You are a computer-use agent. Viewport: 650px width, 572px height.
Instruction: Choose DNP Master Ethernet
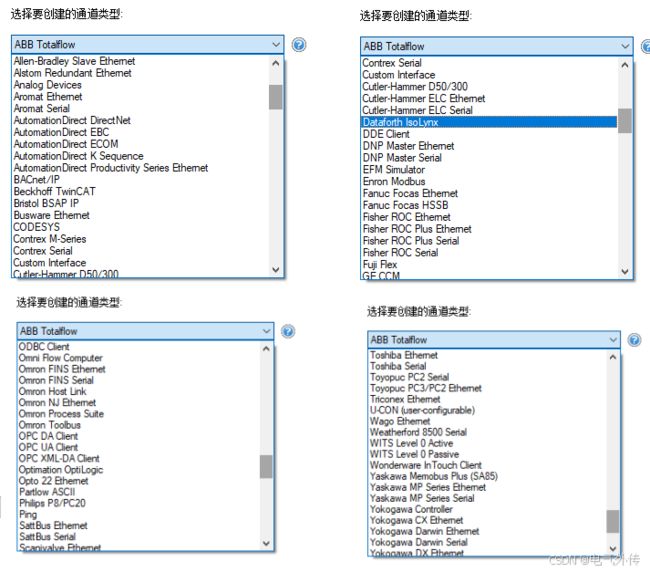click(x=408, y=146)
